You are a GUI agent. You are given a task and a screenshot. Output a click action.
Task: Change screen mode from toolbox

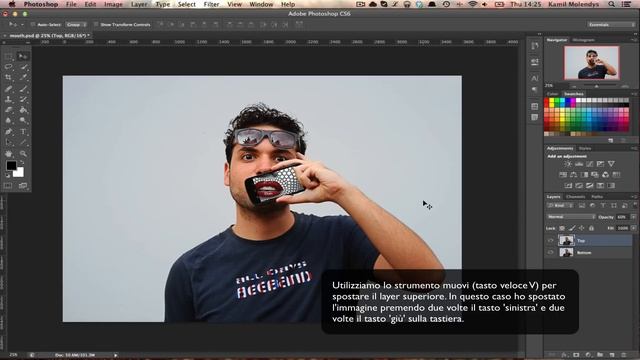coord(23,186)
